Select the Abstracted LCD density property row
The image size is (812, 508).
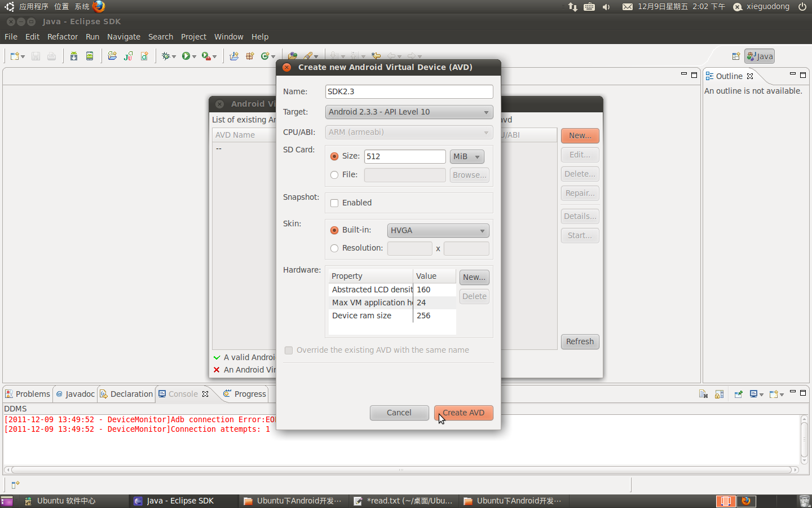pyautogui.click(x=392, y=290)
